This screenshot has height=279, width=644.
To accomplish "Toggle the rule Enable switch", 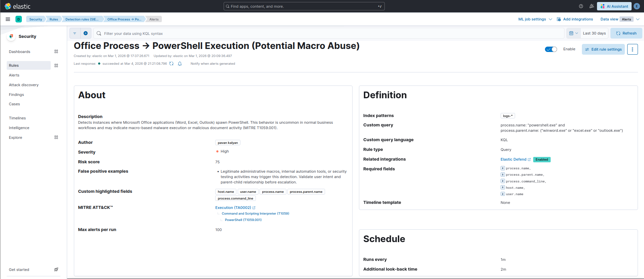I will click(551, 49).
